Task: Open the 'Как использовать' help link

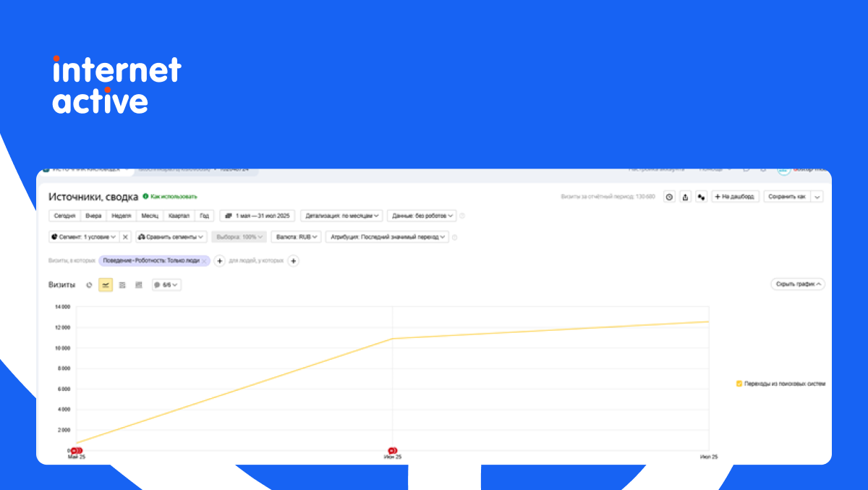Action: click(170, 196)
